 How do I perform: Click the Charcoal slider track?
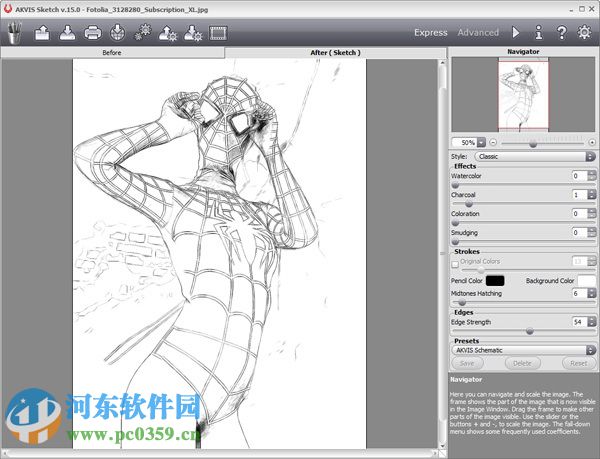click(x=523, y=204)
